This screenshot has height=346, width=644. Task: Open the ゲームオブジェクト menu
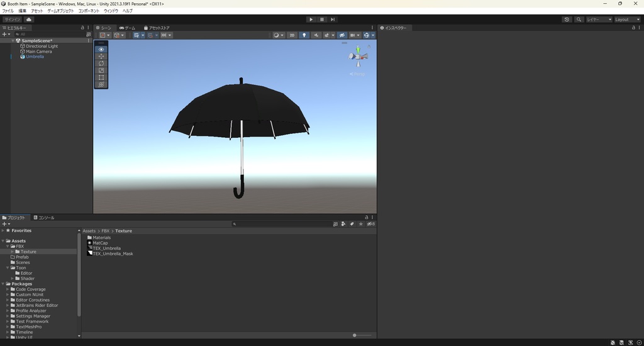click(60, 11)
